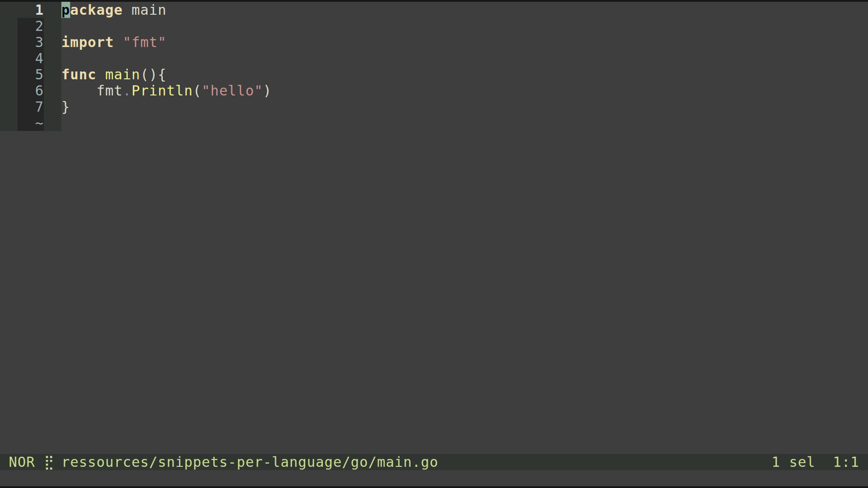Click the "fmt" import string
868x488 pixels.
click(x=144, y=42)
